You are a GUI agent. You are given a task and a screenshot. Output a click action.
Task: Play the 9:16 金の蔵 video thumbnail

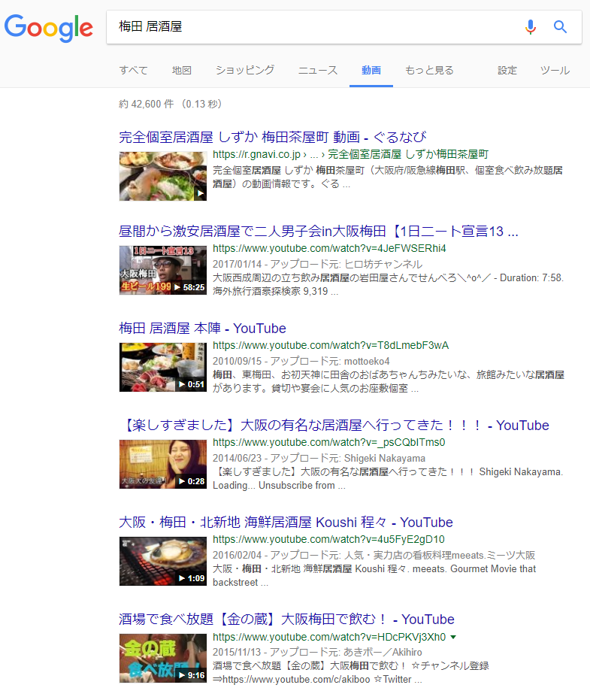[x=163, y=658]
